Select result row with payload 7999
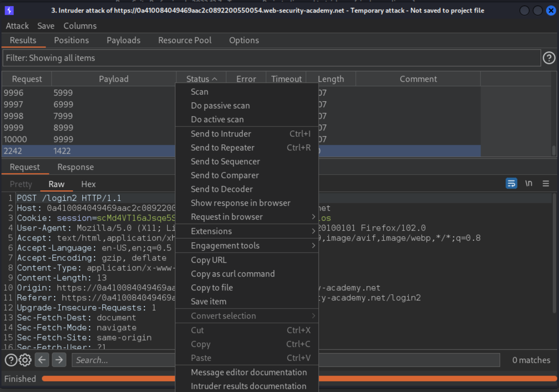The width and height of the screenshot is (559, 392). [x=89, y=116]
